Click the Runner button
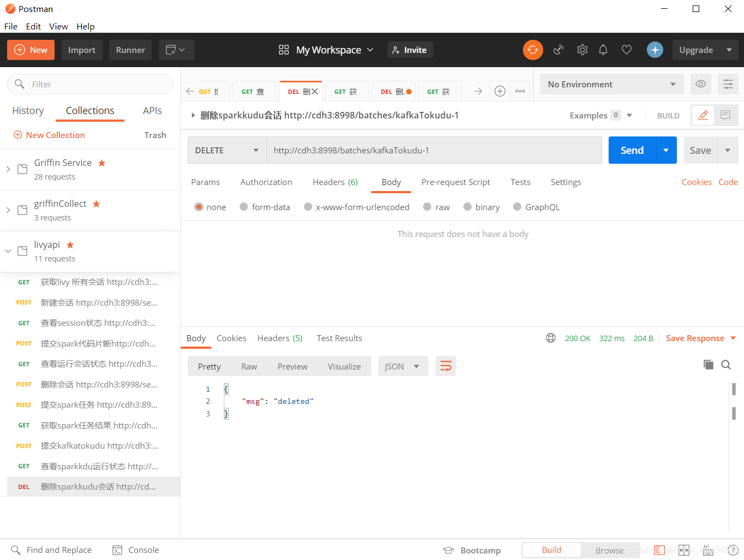 (130, 50)
